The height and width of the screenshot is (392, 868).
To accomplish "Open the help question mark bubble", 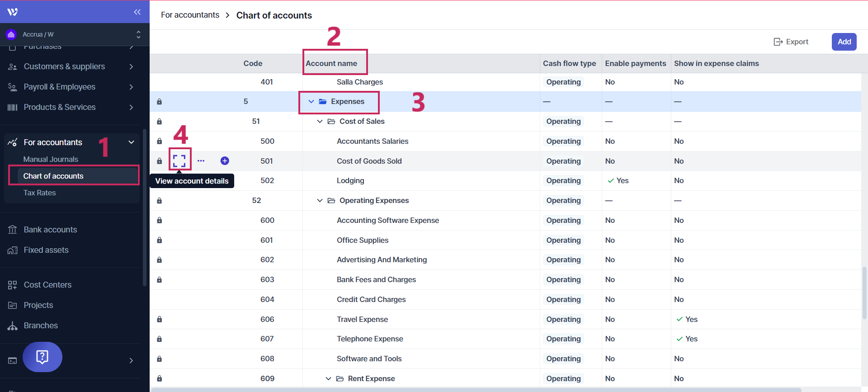I will point(42,357).
